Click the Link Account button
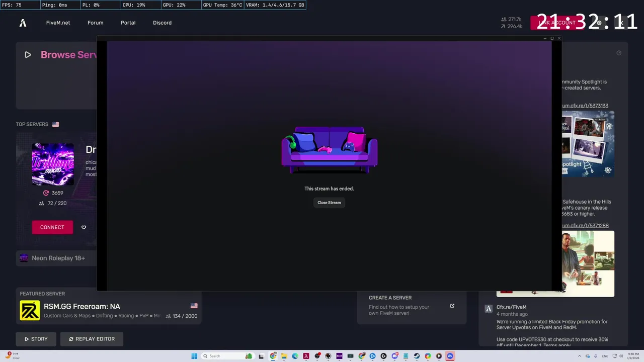This screenshot has width=644, height=362. coord(556,23)
